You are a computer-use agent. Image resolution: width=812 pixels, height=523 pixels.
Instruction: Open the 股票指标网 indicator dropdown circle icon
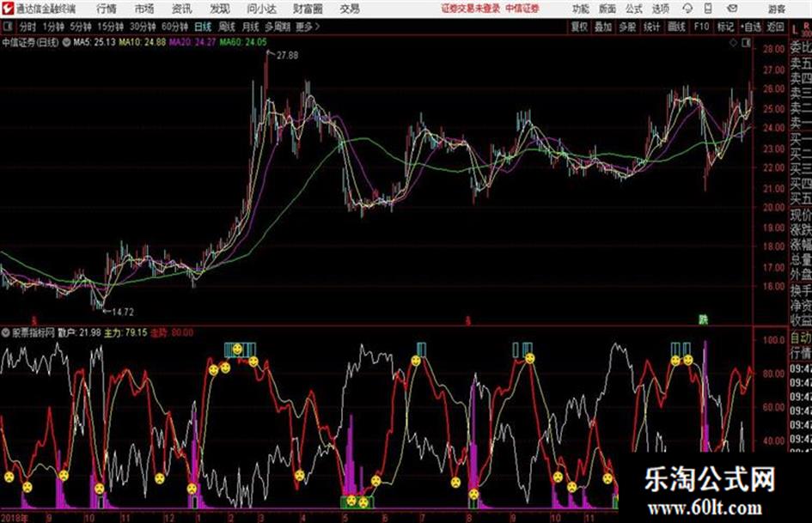6,332
